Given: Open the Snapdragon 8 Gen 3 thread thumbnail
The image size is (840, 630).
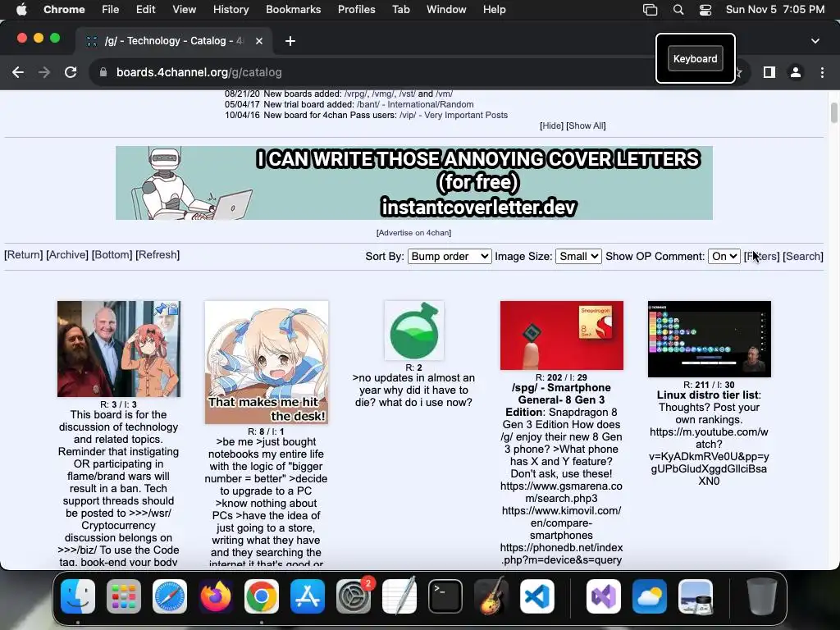Looking at the screenshot, I should click(x=561, y=336).
